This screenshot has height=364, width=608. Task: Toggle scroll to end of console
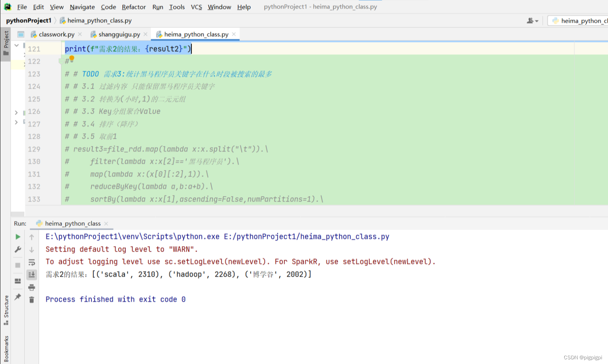(x=32, y=275)
